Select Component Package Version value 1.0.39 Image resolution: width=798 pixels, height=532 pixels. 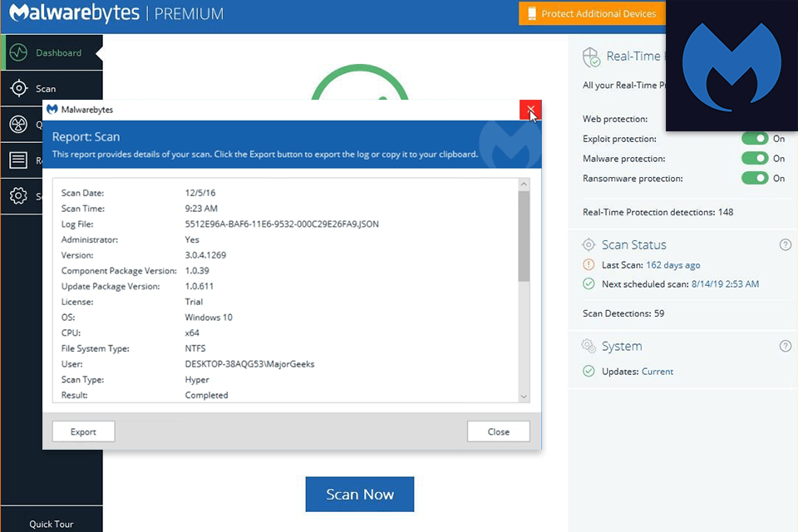pos(197,271)
